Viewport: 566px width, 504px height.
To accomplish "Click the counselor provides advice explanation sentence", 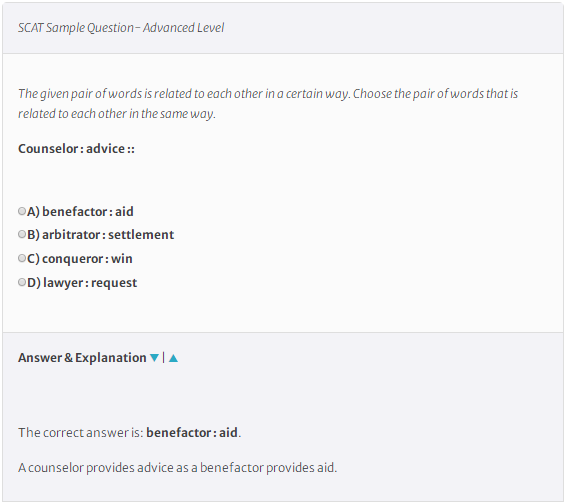I will 177,468.
